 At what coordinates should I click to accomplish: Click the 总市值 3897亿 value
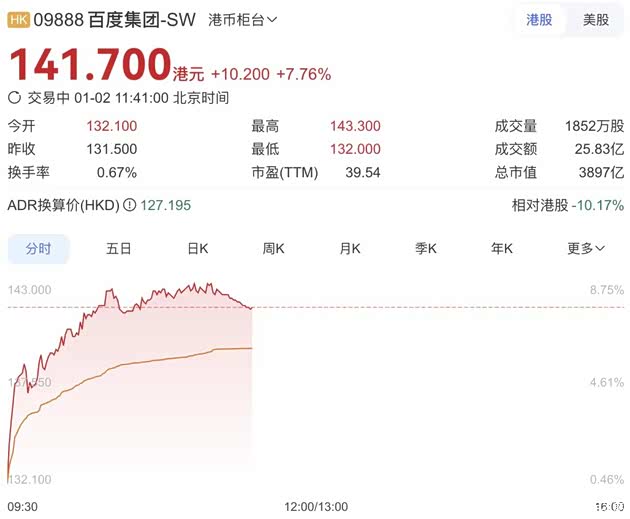click(x=599, y=172)
